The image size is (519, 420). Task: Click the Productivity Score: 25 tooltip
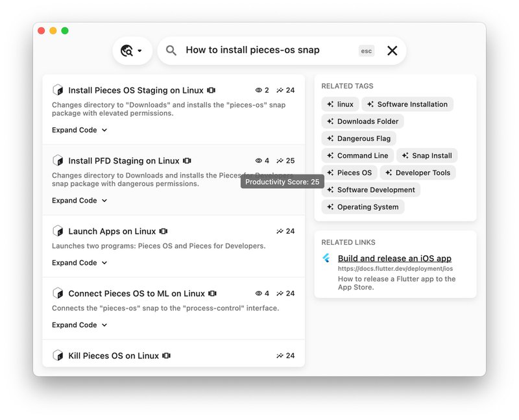(x=282, y=182)
